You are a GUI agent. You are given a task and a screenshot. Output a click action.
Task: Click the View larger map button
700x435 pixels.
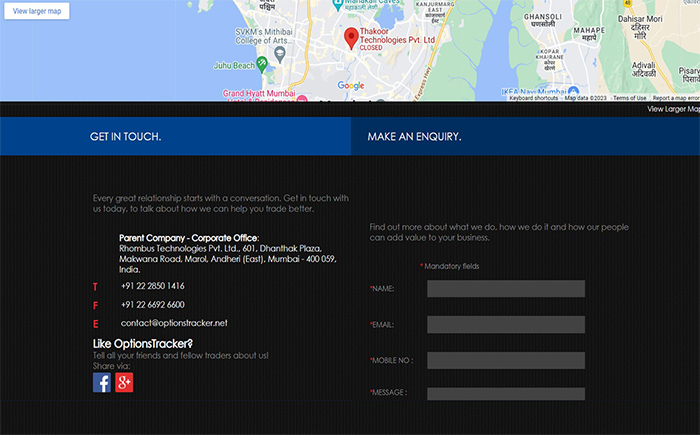[37, 11]
